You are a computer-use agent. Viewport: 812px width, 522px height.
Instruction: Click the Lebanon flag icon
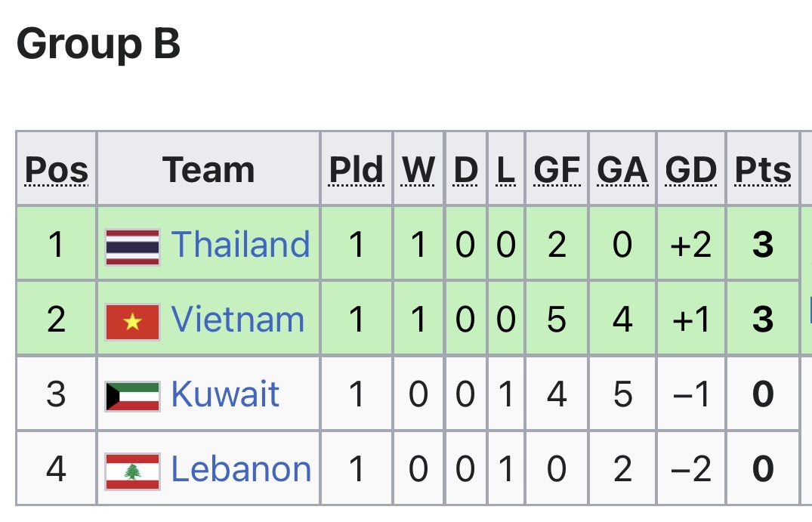(132, 470)
